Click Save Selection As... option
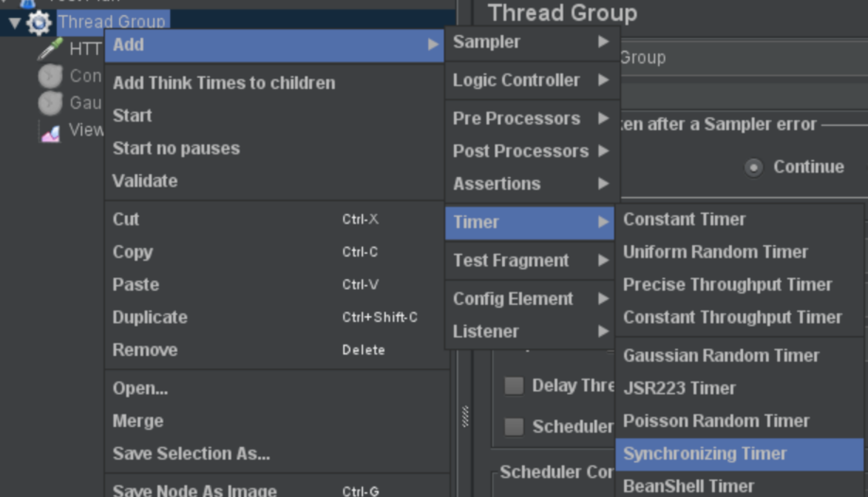868x497 pixels. coord(191,454)
